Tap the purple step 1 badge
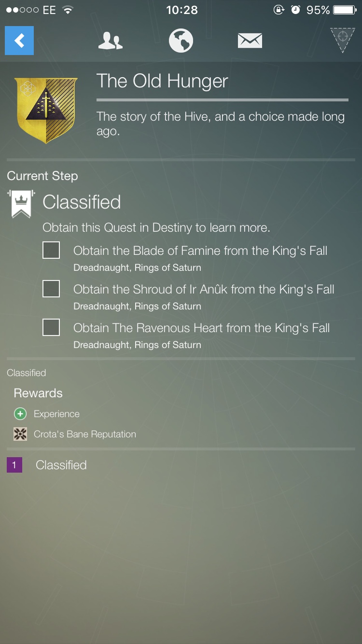This screenshot has width=362, height=644. (14, 465)
